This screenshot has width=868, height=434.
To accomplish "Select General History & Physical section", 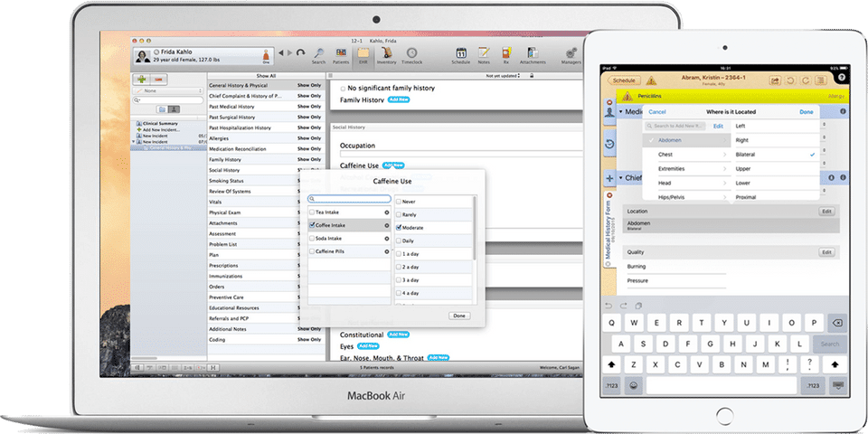I will coord(266,86).
